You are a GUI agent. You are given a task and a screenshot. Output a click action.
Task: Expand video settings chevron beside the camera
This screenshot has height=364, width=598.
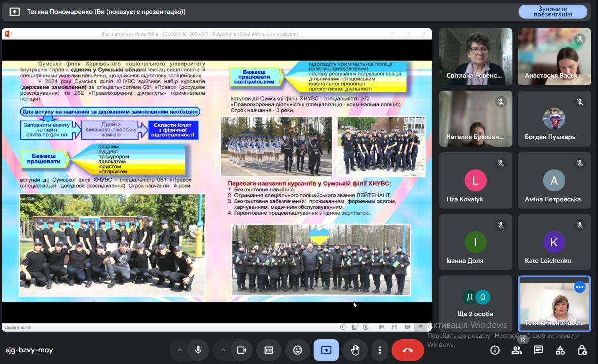(x=223, y=350)
